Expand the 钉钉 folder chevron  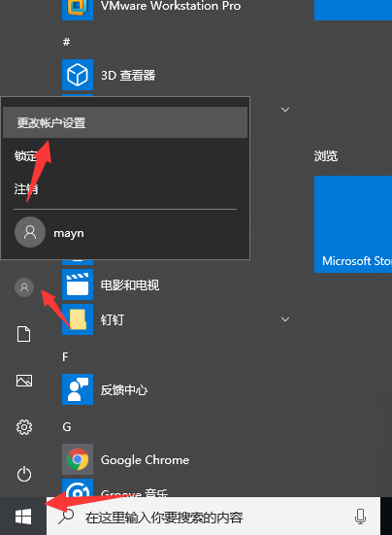pyautogui.click(x=285, y=319)
